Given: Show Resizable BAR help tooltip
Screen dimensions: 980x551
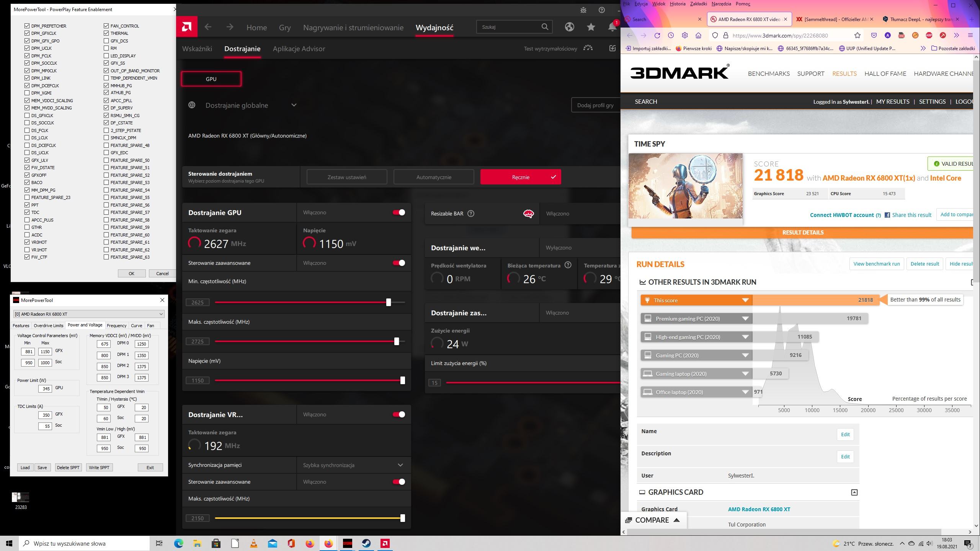Looking at the screenshot, I should [471, 214].
